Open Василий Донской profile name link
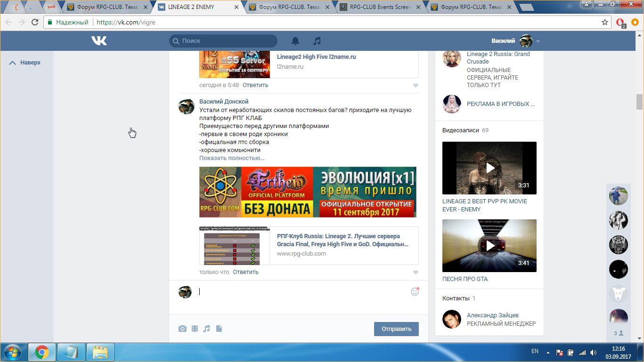644x362 pixels. (224, 102)
